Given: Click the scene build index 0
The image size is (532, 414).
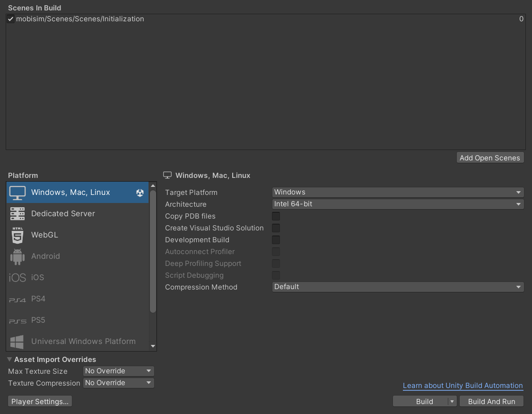Looking at the screenshot, I should tap(521, 19).
